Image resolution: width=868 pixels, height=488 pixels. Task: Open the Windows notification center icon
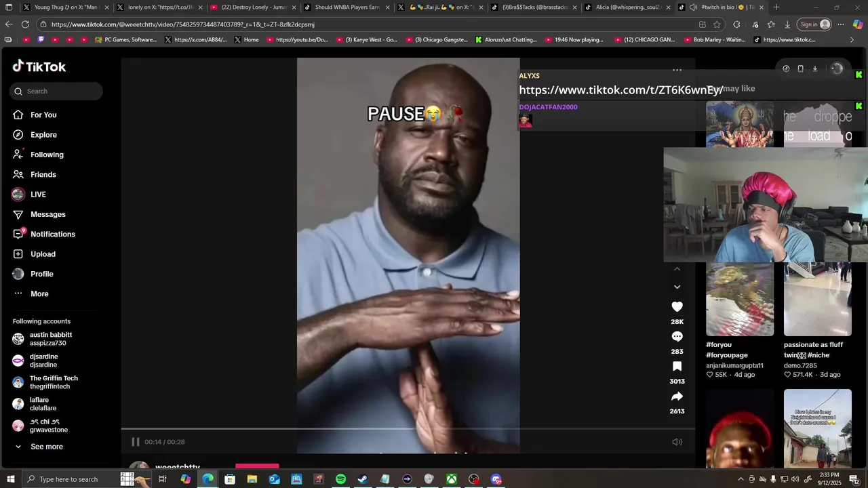856,479
